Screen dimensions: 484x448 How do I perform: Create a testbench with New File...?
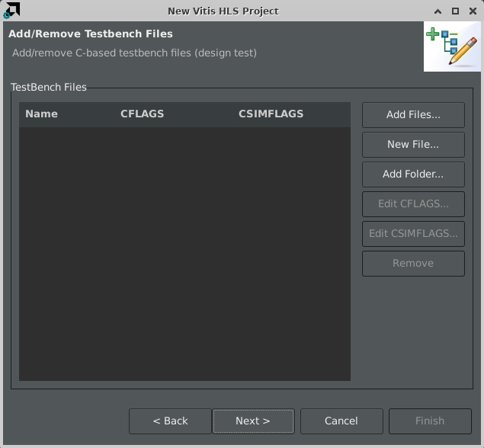413,145
